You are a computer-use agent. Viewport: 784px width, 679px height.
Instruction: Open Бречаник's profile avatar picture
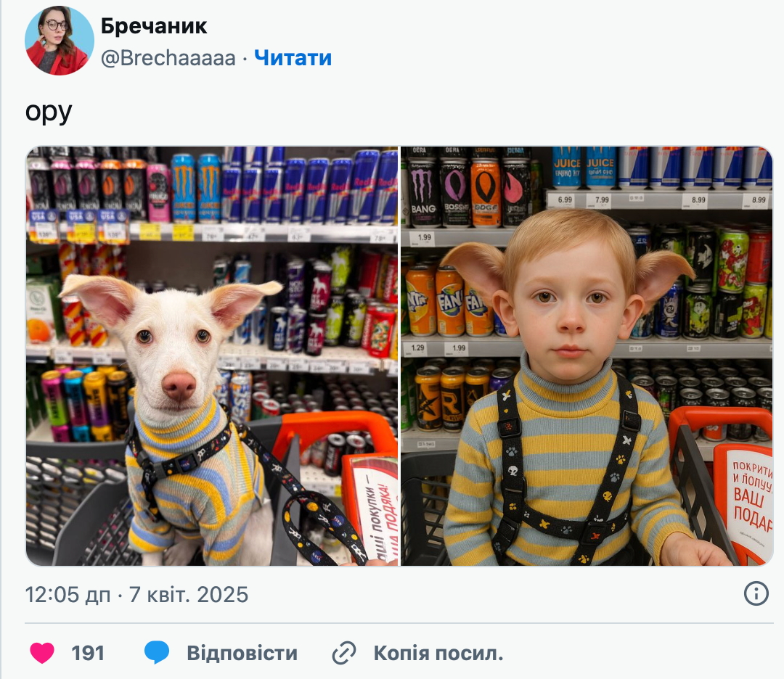[x=60, y=41]
